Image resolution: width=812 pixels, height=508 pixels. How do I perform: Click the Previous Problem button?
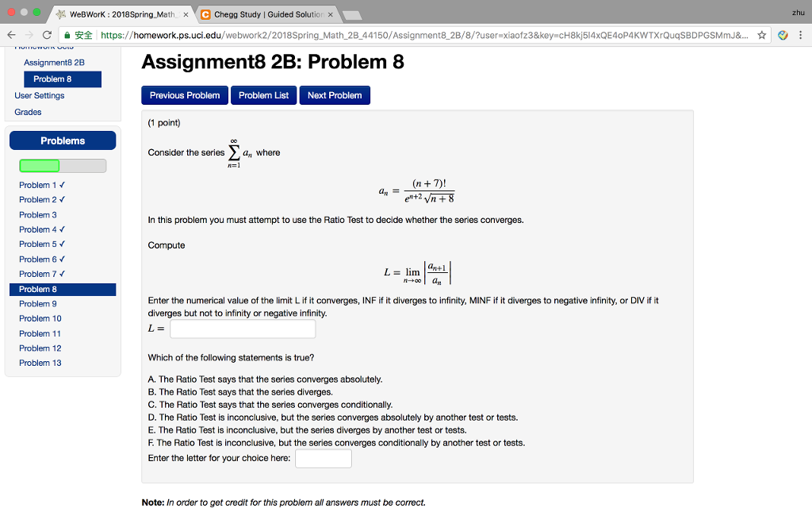coord(184,94)
